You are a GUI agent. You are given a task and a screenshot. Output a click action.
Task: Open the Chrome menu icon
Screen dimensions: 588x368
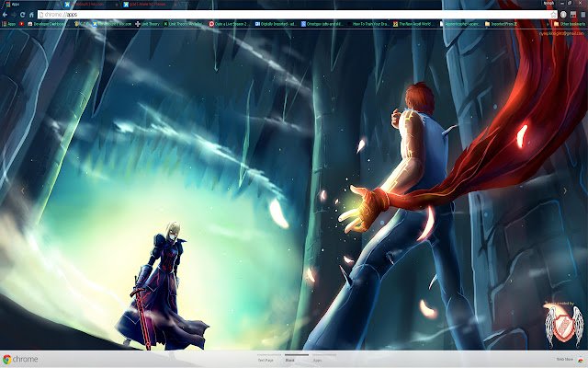[582, 15]
